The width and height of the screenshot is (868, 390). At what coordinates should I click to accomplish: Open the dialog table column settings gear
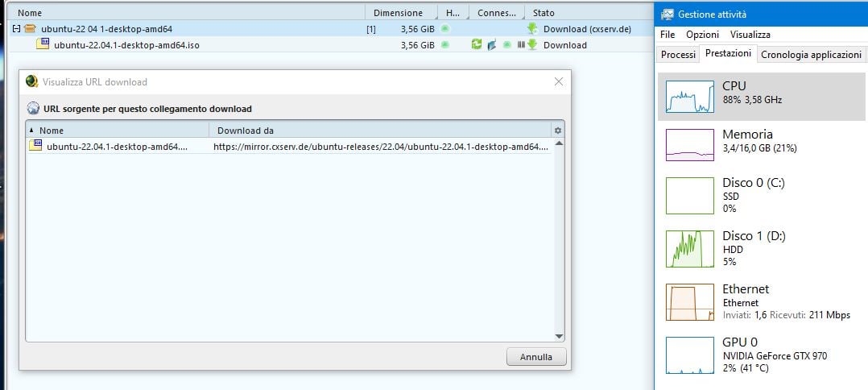pyautogui.click(x=557, y=131)
